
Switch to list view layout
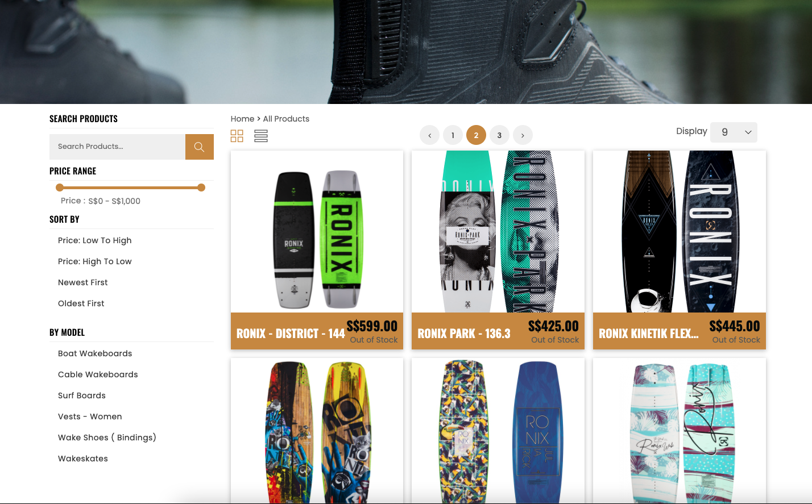[261, 136]
